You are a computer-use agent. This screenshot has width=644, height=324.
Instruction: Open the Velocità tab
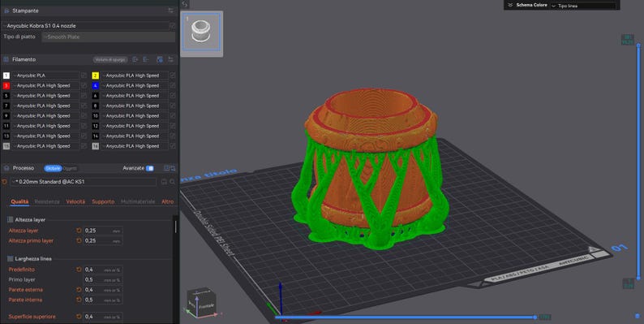(75, 201)
